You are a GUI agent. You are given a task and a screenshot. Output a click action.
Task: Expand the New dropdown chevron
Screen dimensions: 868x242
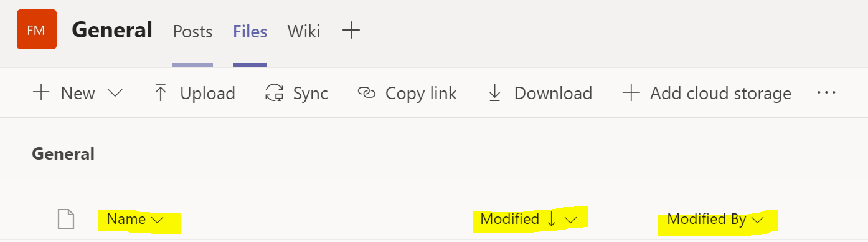pos(115,94)
